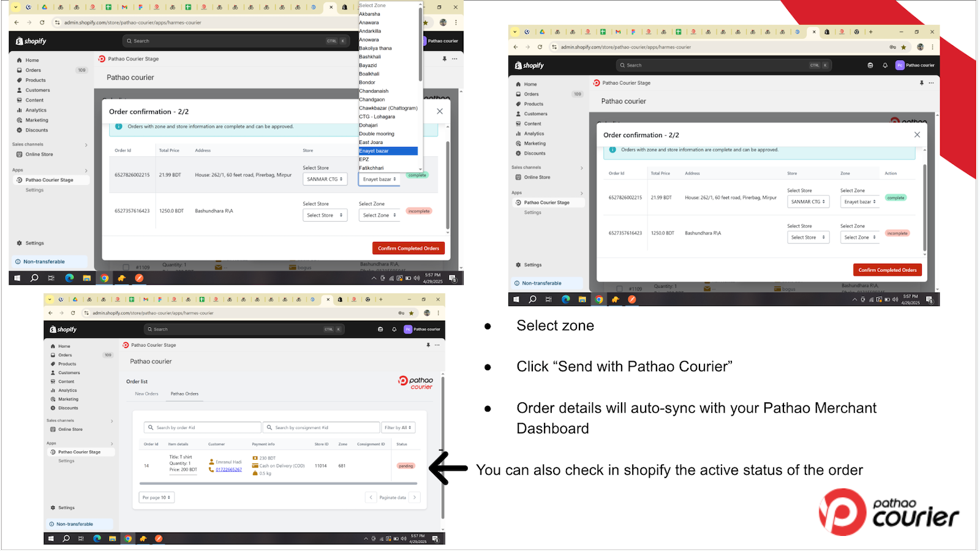
Task: Click the 'pending' status badge
Action: pyautogui.click(x=406, y=466)
